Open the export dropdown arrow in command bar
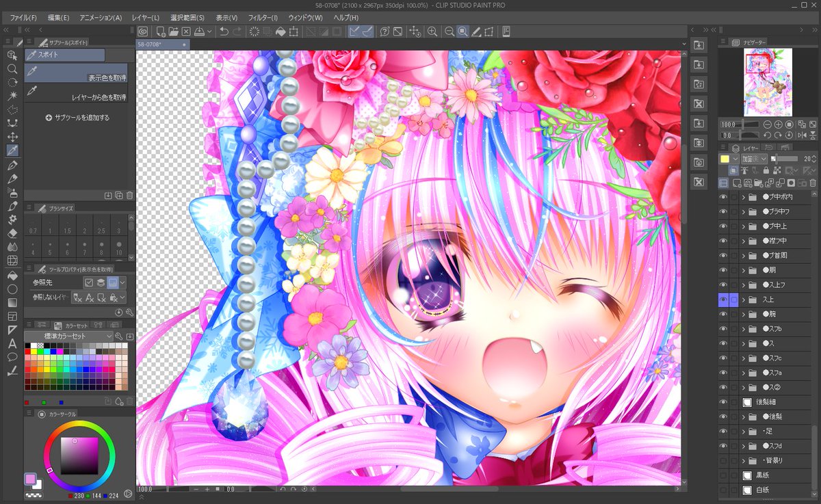This screenshot has height=504, width=821. (209, 31)
